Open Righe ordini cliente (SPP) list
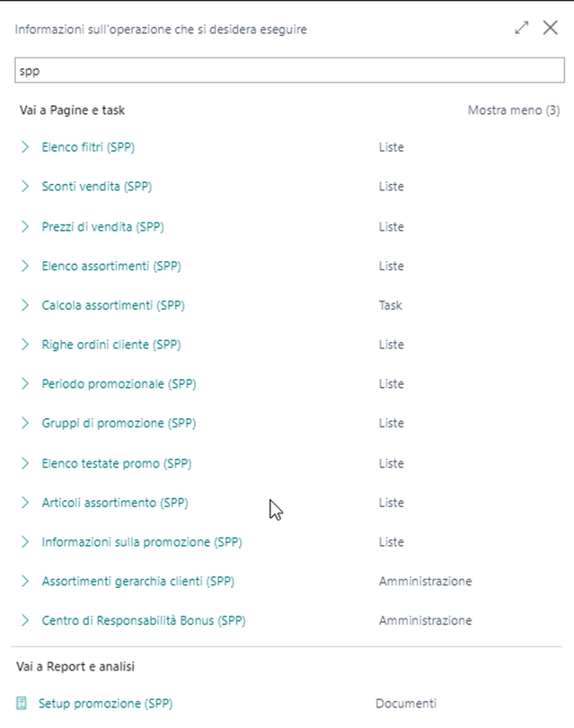 click(111, 345)
